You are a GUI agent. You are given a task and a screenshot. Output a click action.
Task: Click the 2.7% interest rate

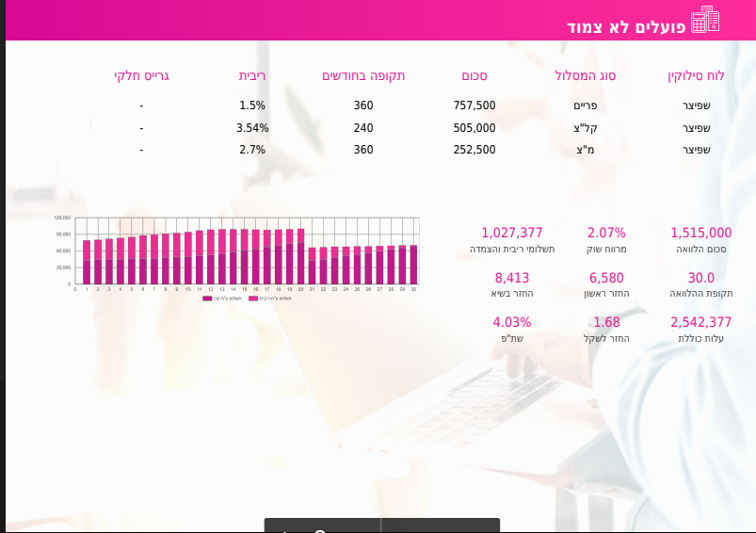(x=252, y=150)
